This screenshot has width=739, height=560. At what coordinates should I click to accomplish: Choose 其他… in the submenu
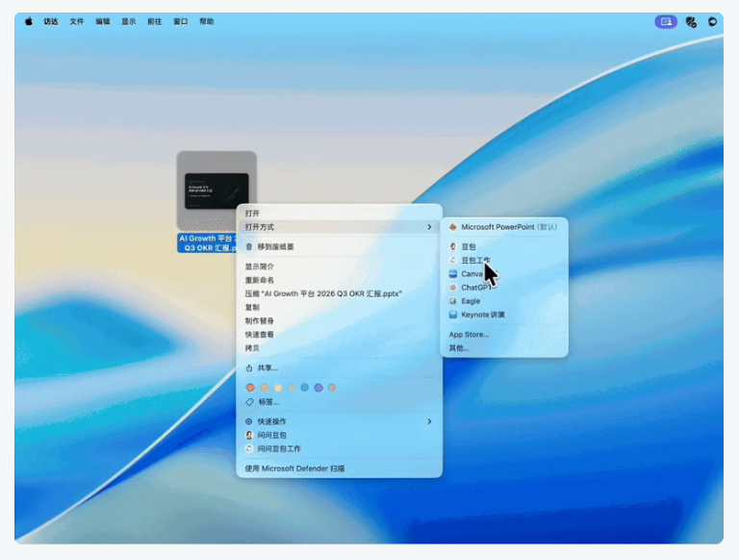click(504, 348)
